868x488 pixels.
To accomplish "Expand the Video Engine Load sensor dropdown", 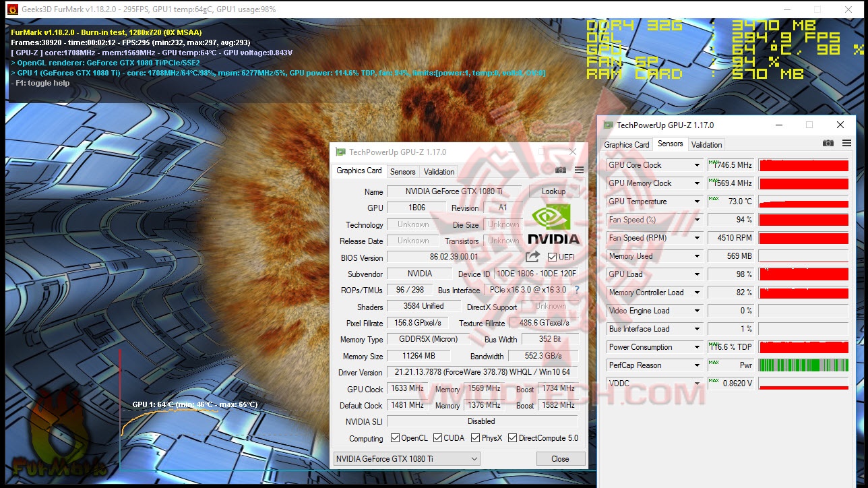I will tap(697, 311).
